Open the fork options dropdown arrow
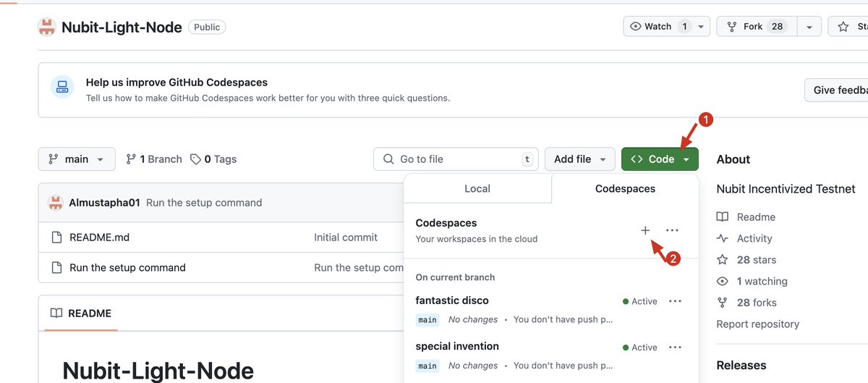 pyautogui.click(x=809, y=27)
